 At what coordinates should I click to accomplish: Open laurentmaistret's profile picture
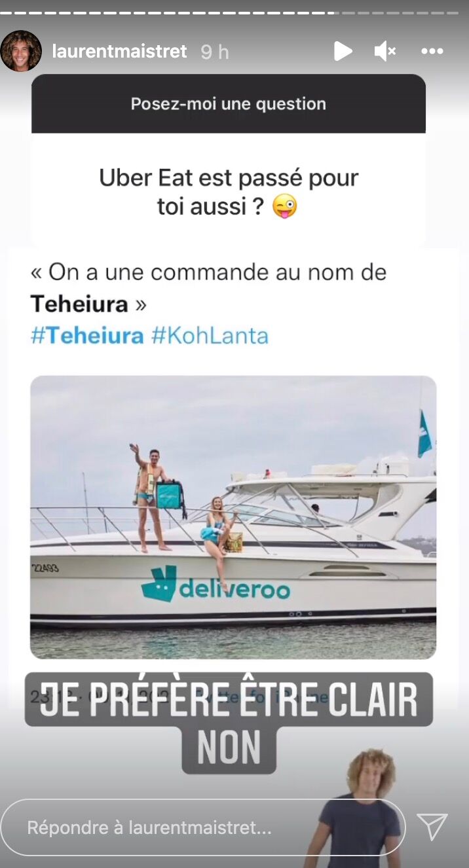(21, 51)
